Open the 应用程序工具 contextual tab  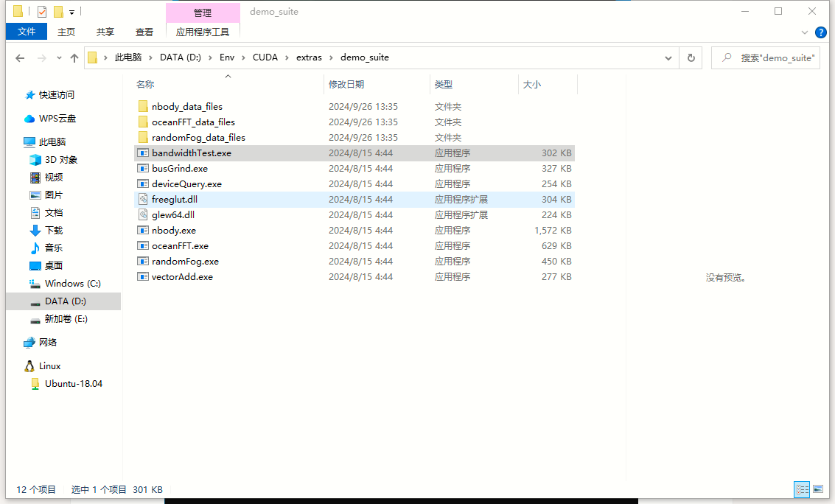coord(203,32)
